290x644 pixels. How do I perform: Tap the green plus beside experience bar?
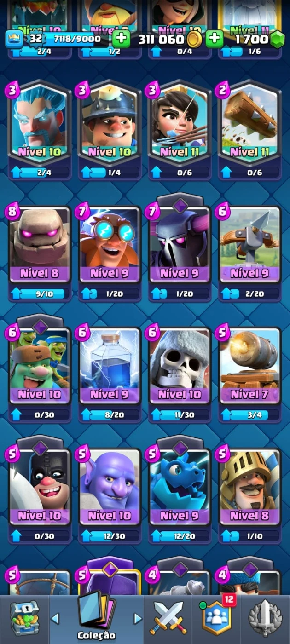(x=121, y=39)
